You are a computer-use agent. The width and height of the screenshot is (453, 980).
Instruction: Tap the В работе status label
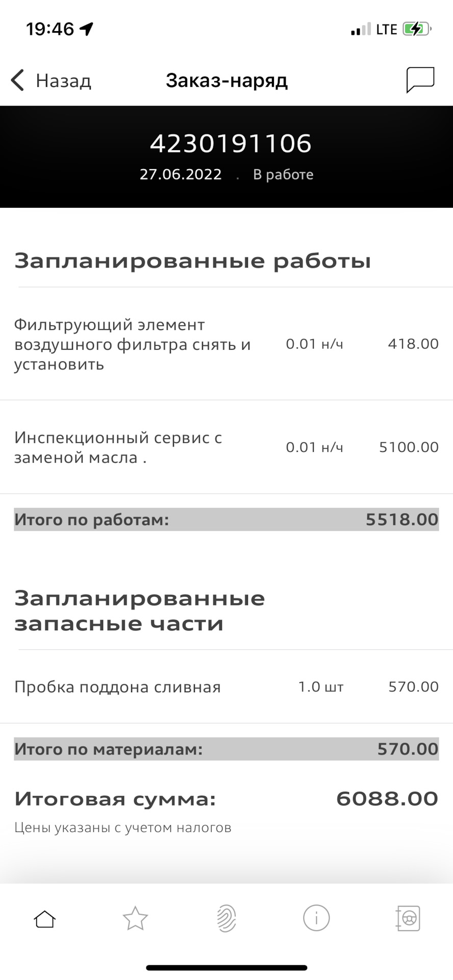283,175
